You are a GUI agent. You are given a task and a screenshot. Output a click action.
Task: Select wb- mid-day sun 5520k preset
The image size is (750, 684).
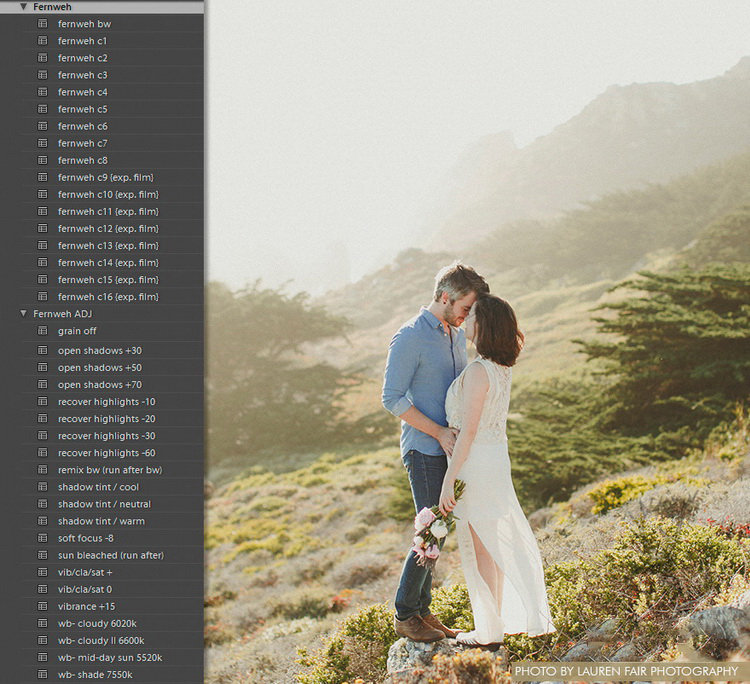[110, 658]
